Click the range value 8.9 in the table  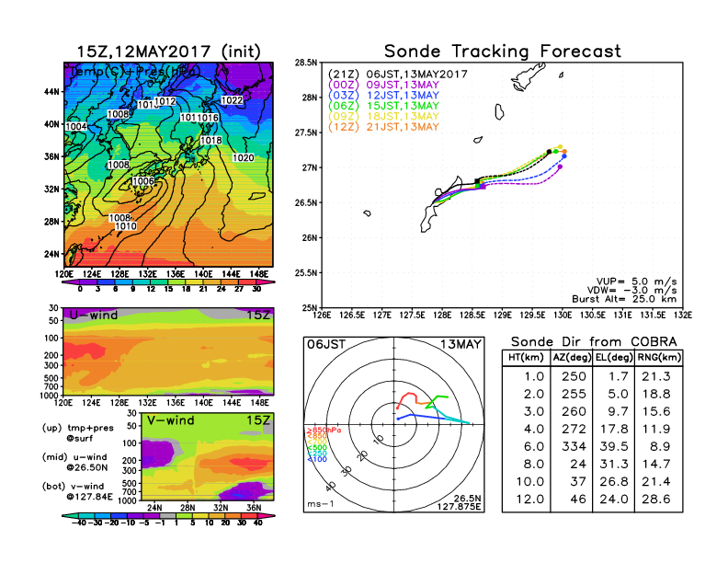click(660, 447)
